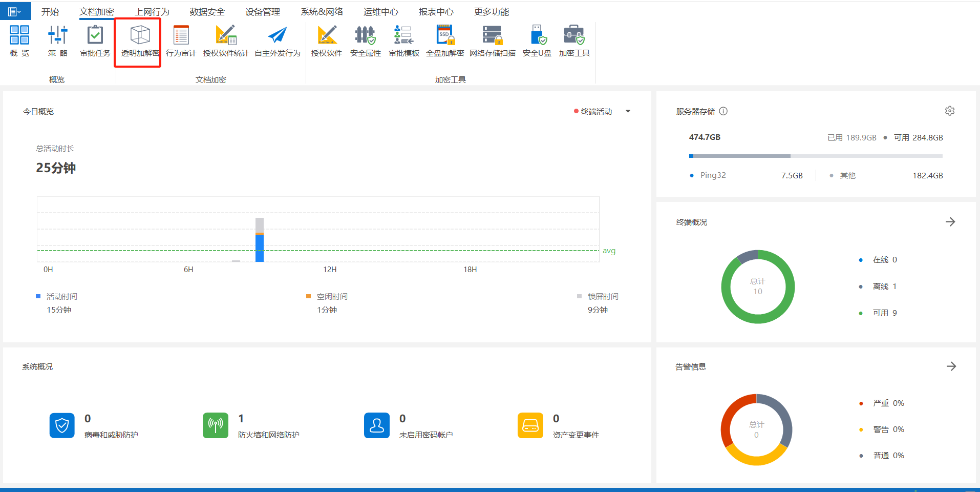Show the storage info tooltip icon
980x492 pixels.
coord(723,111)
